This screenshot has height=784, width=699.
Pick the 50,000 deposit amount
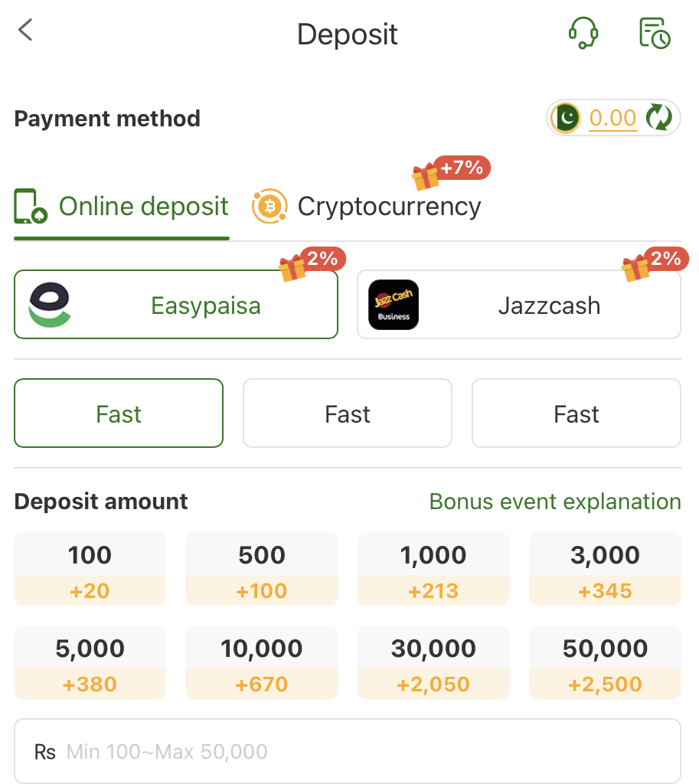coord(605,662)
